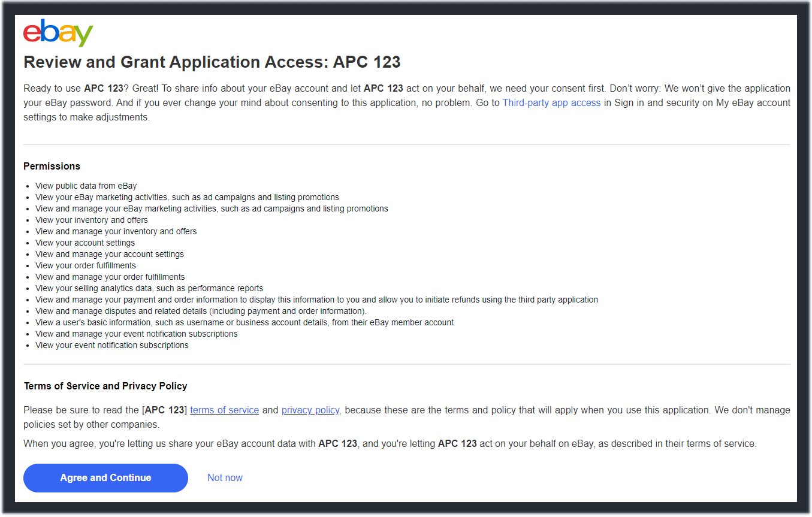Screen dimensions: 812x517
Task: Select 'View and manage your order fulfillments' line
Action: [110, 277]
